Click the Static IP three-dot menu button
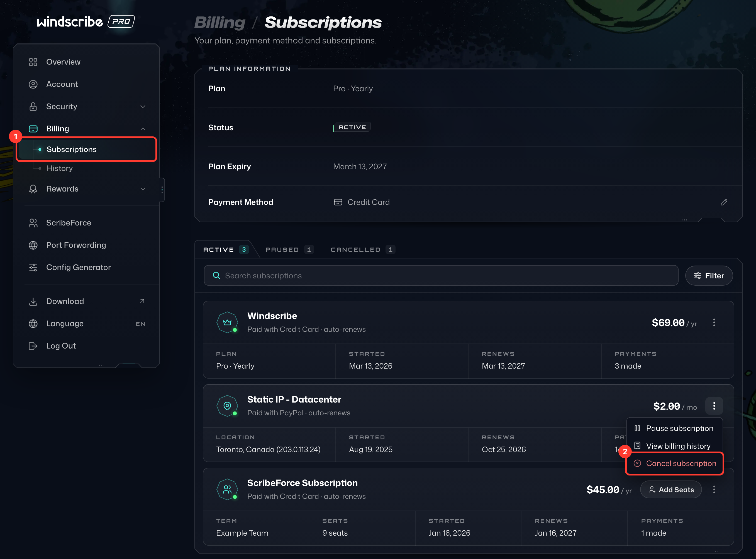The width and height of the screenshot is (756, 559). click(714, 406)
